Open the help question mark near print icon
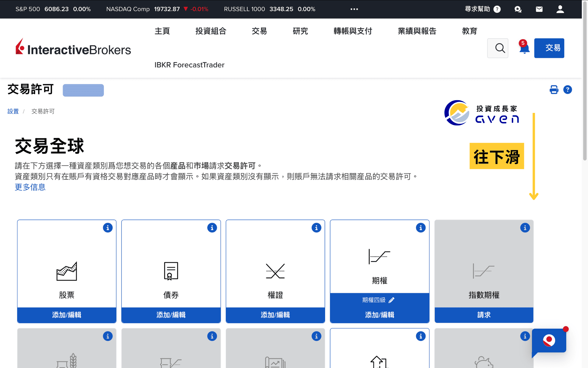The height and width of the screenshot is (368, 588). [x=568, y=90]
